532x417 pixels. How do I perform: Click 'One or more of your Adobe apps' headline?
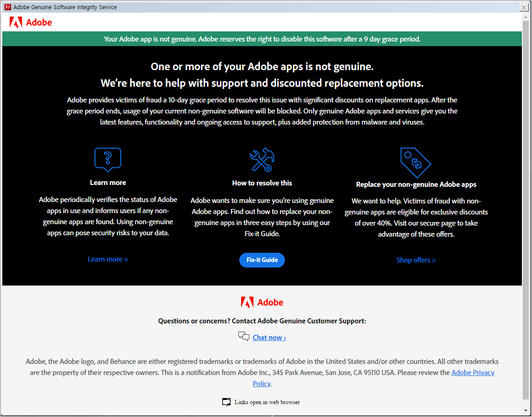(x=262, y=66)
